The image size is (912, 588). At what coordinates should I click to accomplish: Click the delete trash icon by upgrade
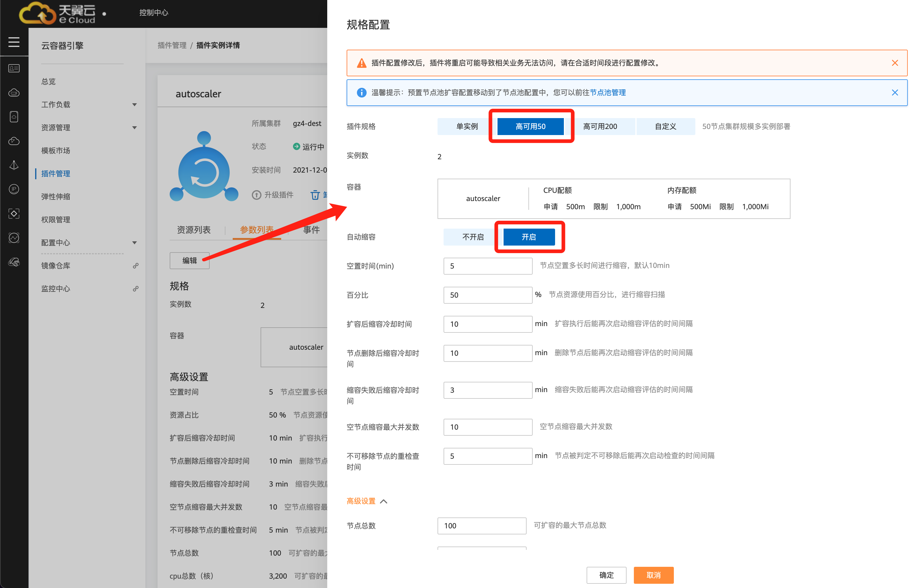pos(315,195)
